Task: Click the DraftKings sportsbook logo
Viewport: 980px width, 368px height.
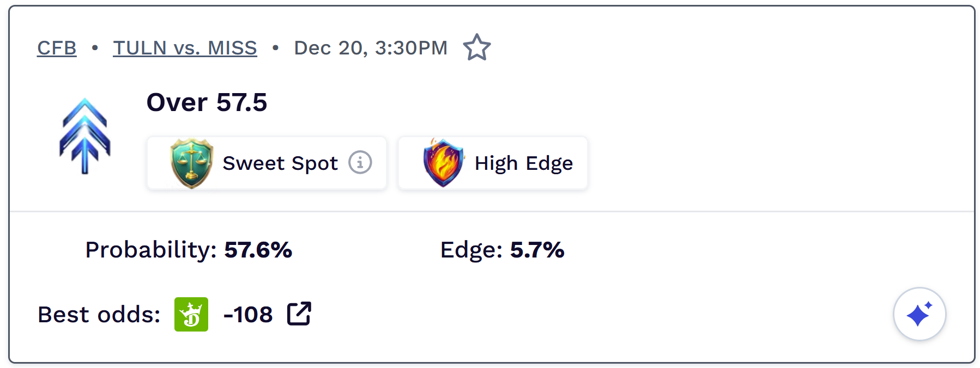Action: (x=191, y=314)
